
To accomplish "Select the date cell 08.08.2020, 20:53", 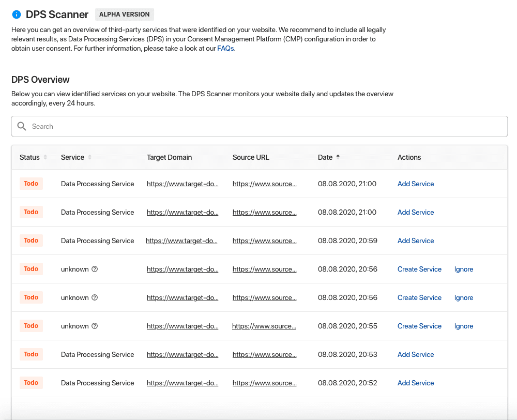I will 347,354.
